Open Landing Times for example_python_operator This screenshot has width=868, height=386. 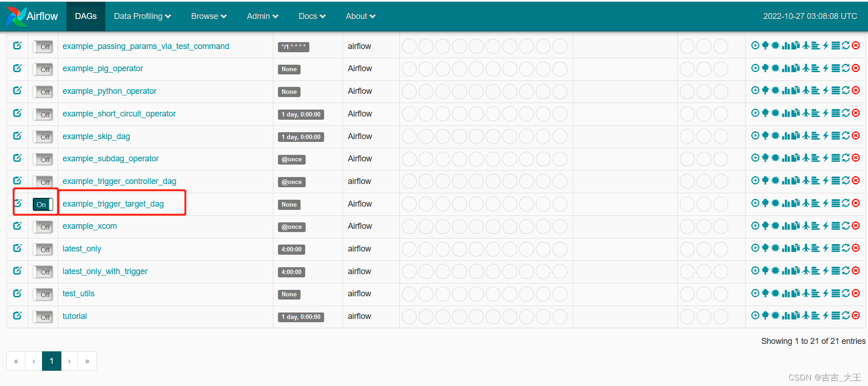coord(806,90)
